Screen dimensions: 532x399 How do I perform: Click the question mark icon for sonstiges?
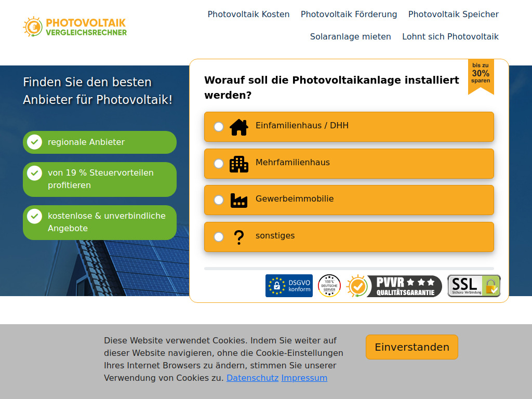(238, 236)
